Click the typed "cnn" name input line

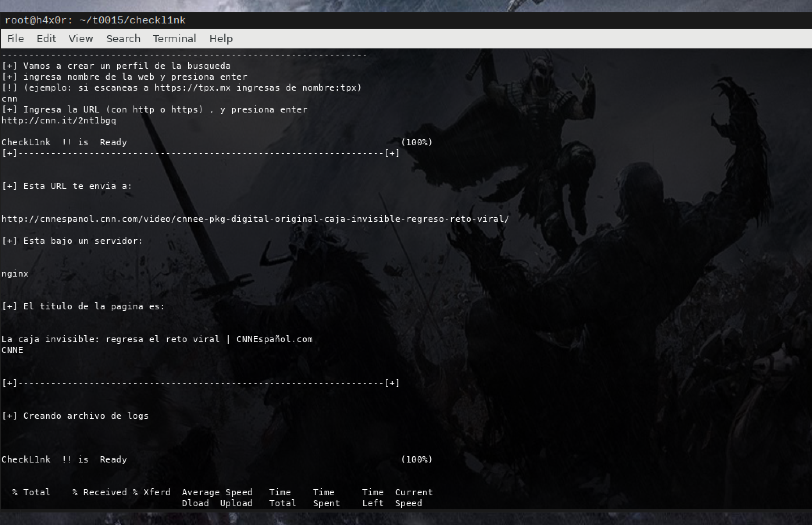coord(10,99)
